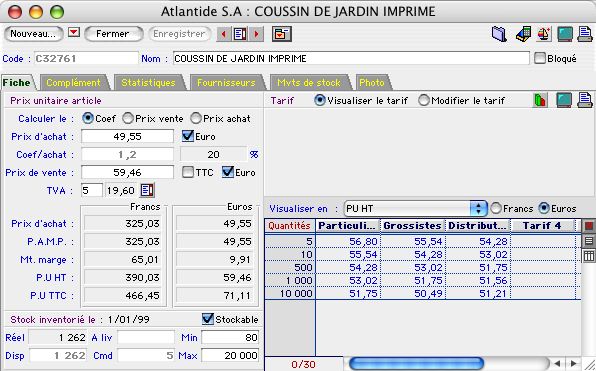Enable the TTC checkbox

[x=188, y=172]
